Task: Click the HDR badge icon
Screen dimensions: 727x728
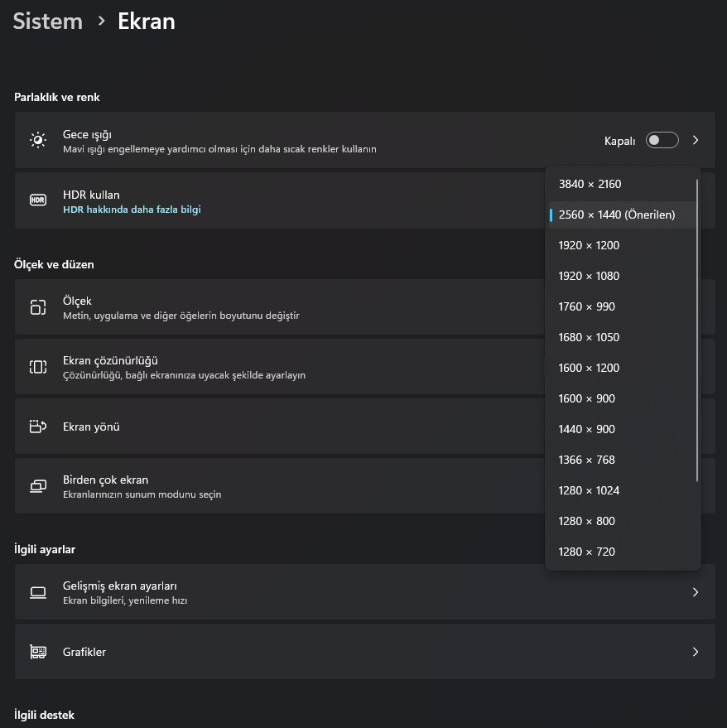Action: 38,200
